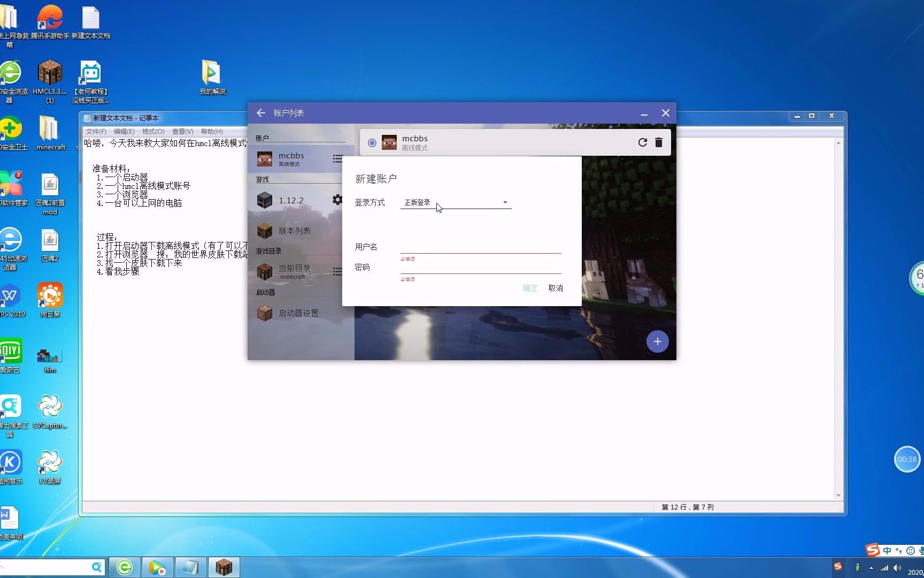
Task: Open the 查看(V) menu in Notepad
Action: 182,132
